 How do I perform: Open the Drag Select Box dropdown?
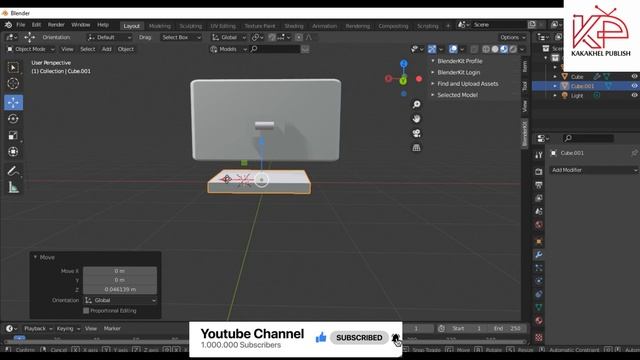click(181, 37)
